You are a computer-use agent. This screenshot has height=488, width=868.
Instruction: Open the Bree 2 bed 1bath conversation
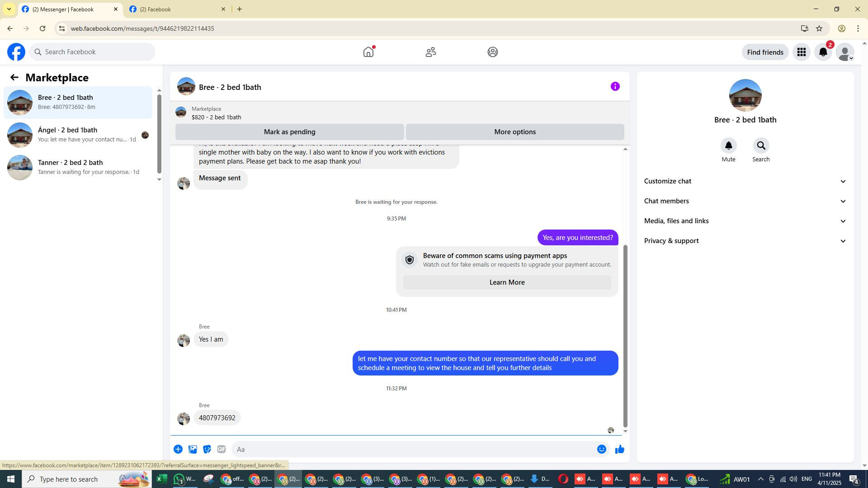[x=78, y=103]
